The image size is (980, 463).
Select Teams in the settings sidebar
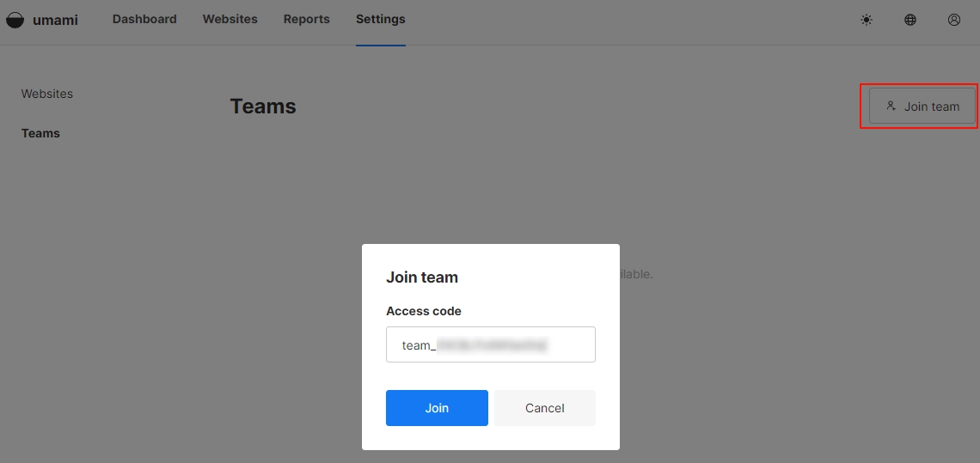coord(40,133)
